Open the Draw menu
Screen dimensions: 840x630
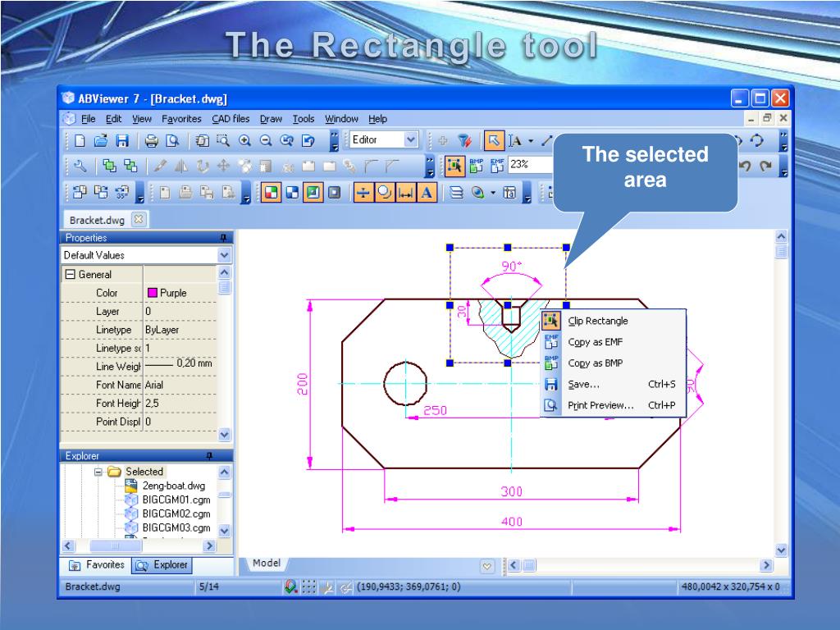coord(271,119)
